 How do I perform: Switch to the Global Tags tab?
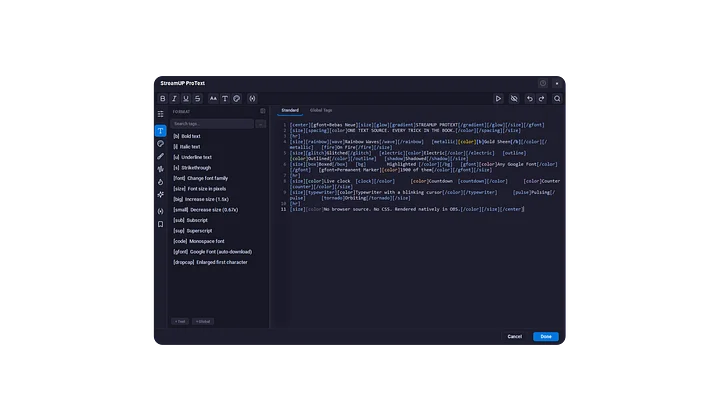click(x=321, y=110)
